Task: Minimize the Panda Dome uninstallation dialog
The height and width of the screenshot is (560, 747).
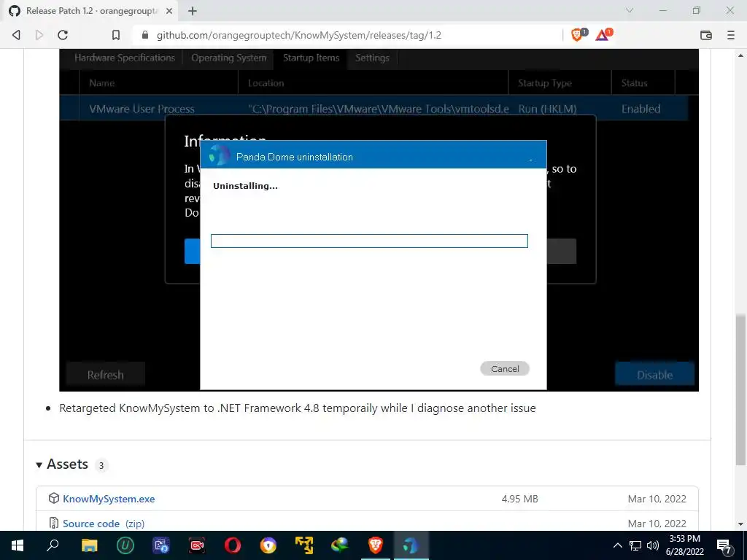Action: pos(531,159)
